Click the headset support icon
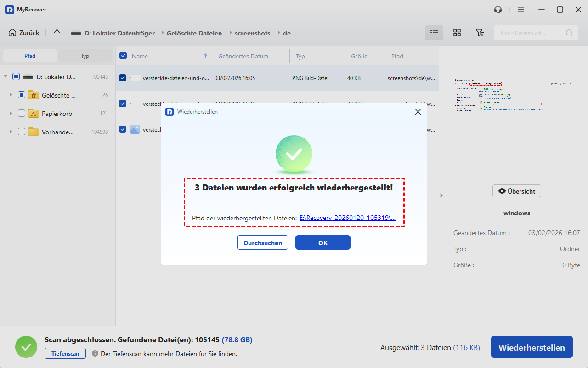 point(498,10)
